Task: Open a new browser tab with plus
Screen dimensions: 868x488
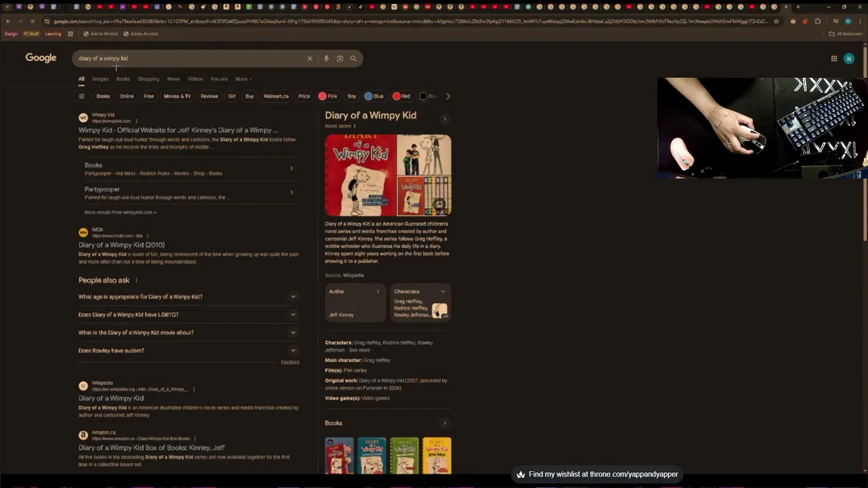Action: (x=797, y=7)
